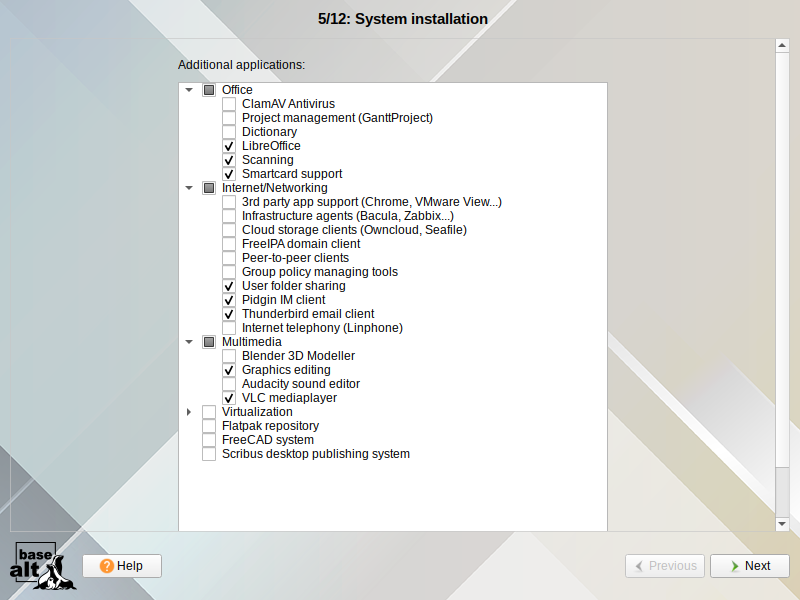Enable the FreeIPA domain client checkbox
This screenshot has width=800, height=600.
tap(229, 244)
